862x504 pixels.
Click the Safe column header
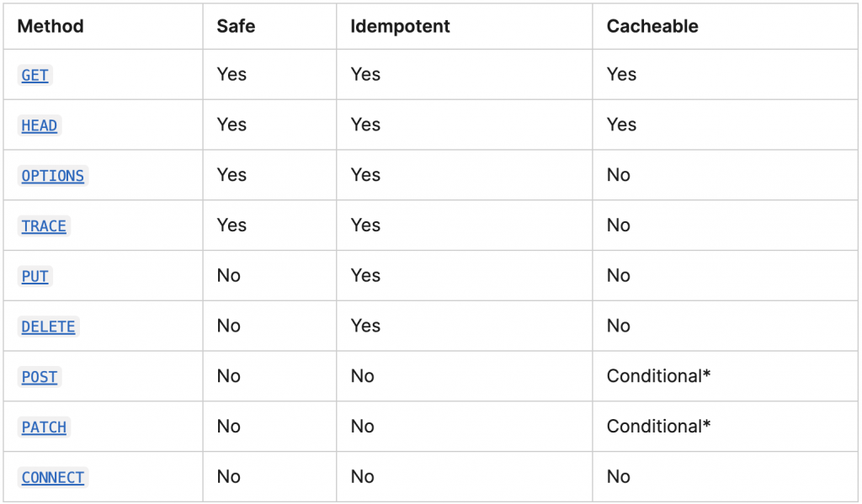[x=235, y=26]
